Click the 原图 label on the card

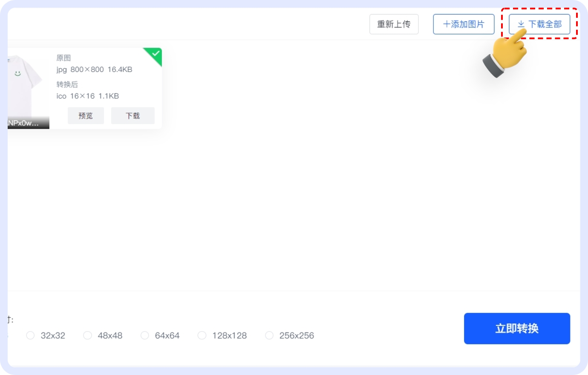63,58
